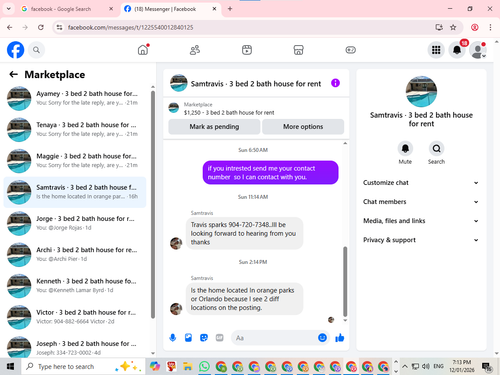Reload the page in browser
The width and height of the screenshot is (500, 375).
tap(41, 27)
